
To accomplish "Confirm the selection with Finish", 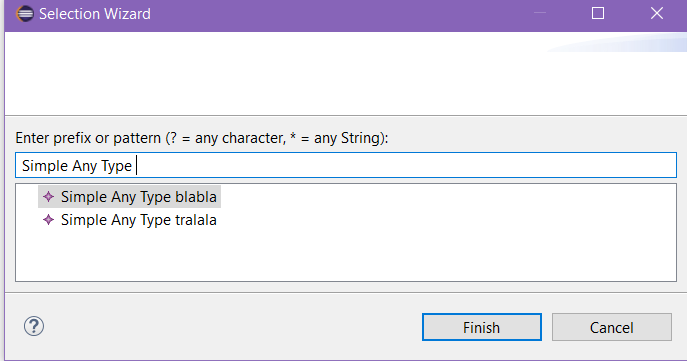I will coord(482,327).
